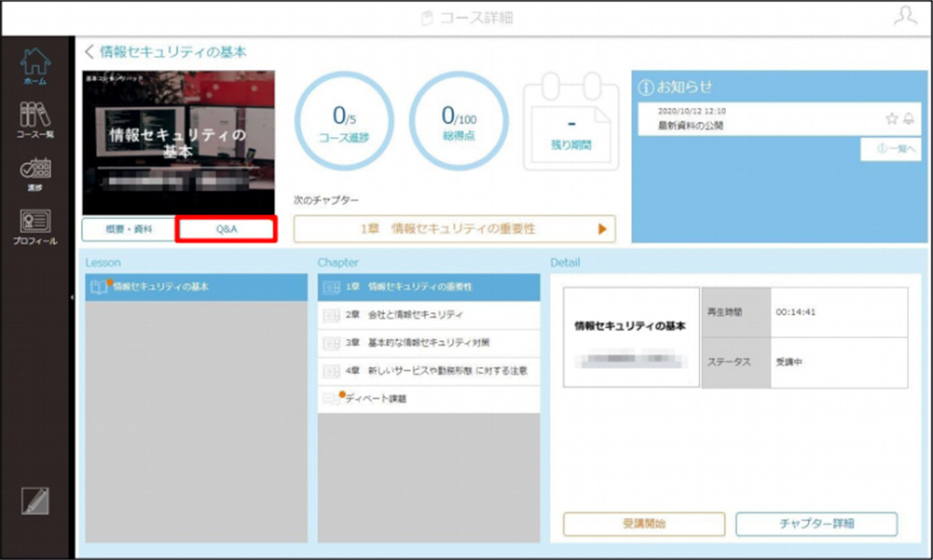Select chapter 4章 新しいサービスや勤務形態に対する注意

tap(429, 371)
